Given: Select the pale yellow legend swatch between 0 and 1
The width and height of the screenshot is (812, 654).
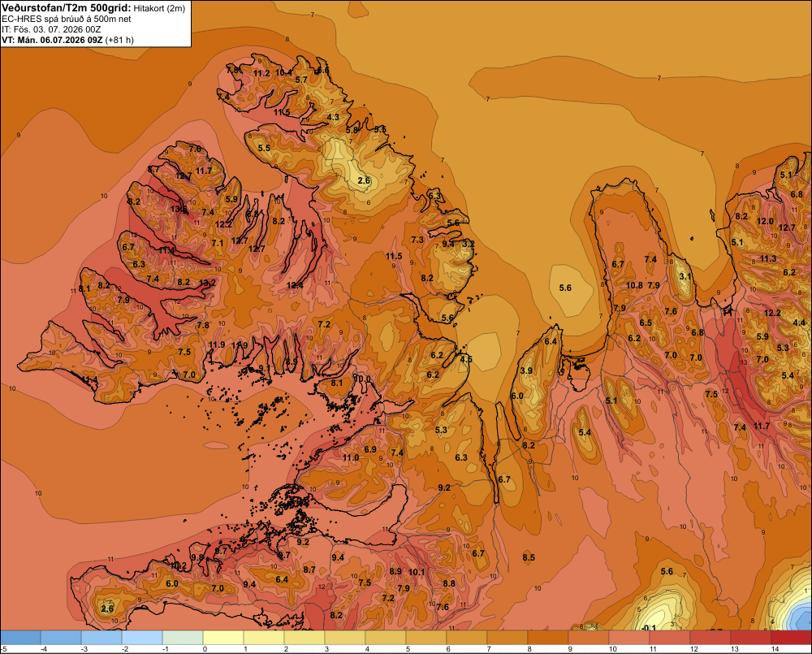Looking at the screenshot, I should pos(223,638).
